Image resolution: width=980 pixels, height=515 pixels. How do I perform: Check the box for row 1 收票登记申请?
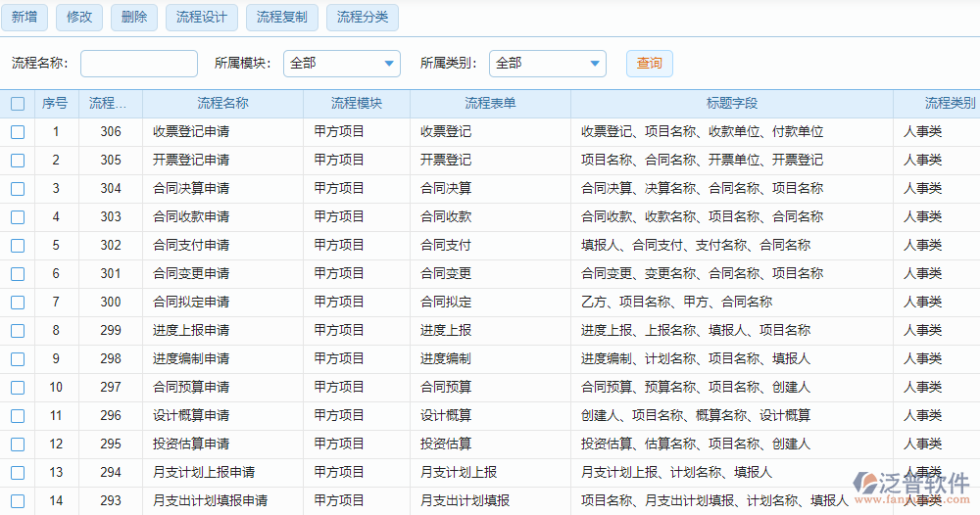tap(18, 132)
